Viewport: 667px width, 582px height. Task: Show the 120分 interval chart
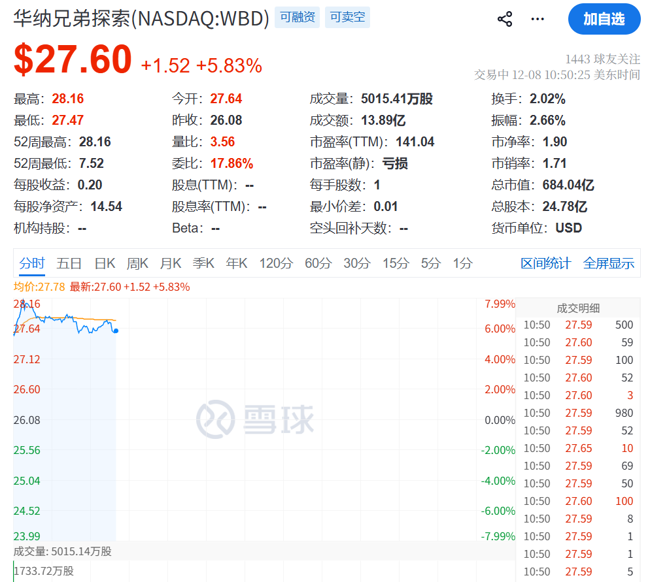275,263
